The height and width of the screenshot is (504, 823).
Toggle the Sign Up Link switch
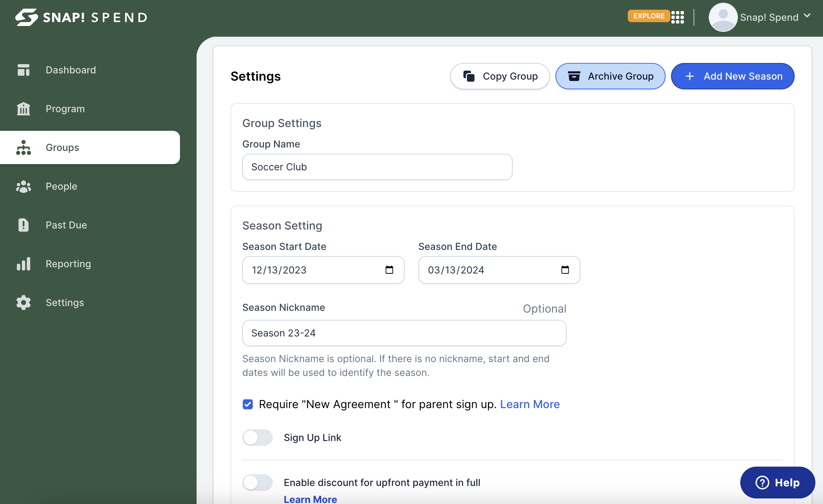point(257,437)
